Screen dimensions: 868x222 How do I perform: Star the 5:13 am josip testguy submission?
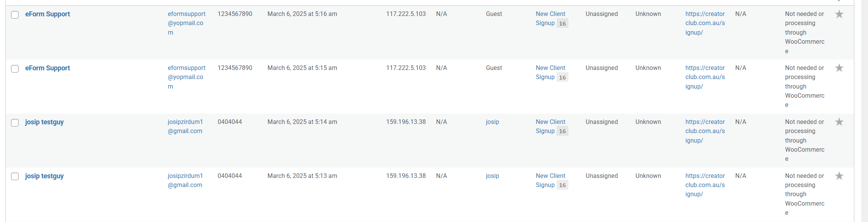click(839, 176)
